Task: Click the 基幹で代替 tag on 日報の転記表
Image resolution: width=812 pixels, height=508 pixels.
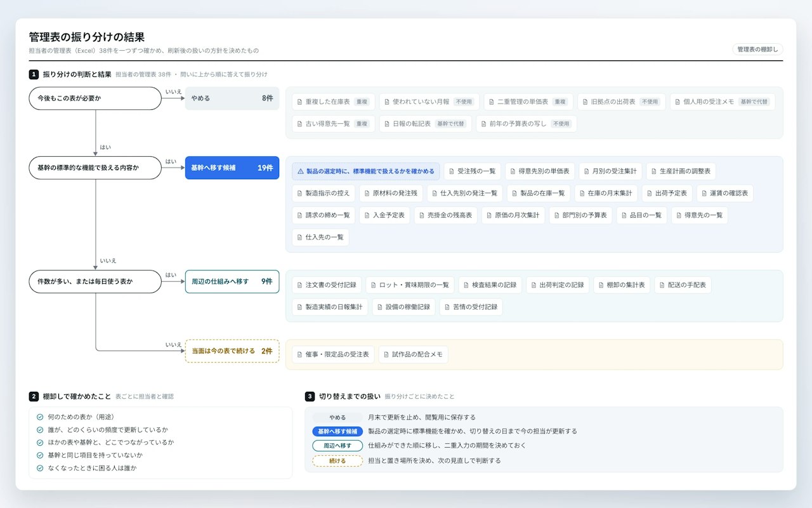Action: pos(450,124)
